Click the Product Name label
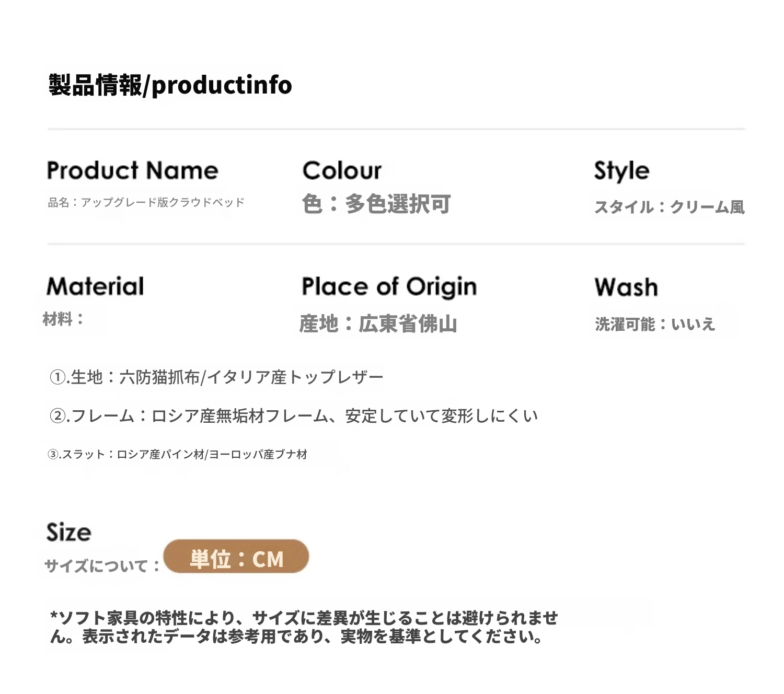The image size is (784, 694). pyautogui.click(x=133, y=170)
